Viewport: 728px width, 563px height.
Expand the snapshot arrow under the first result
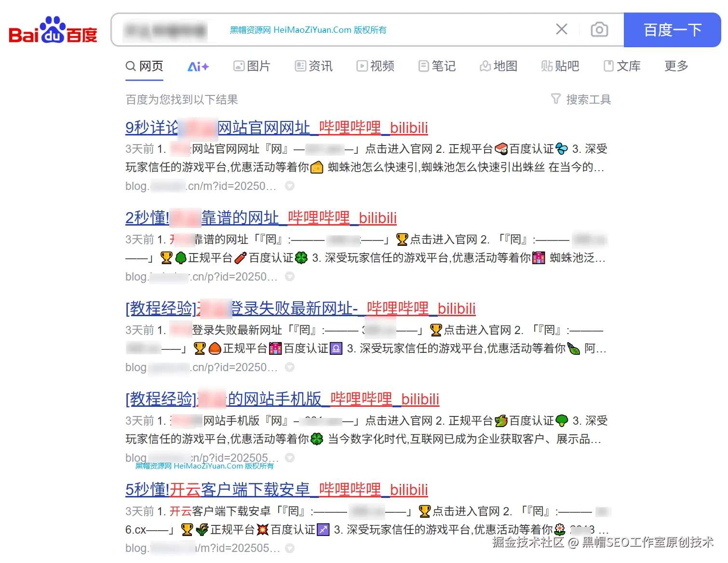[289, 186]
